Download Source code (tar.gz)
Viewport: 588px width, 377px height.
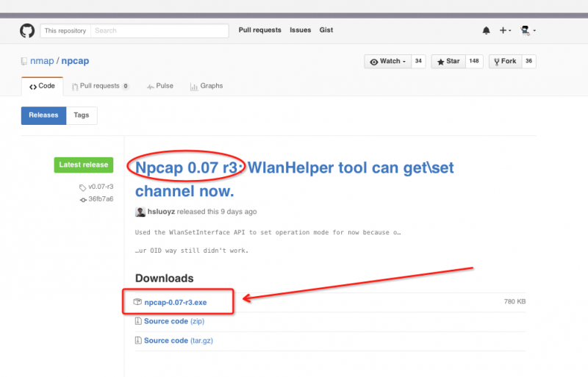coord(179,340)
